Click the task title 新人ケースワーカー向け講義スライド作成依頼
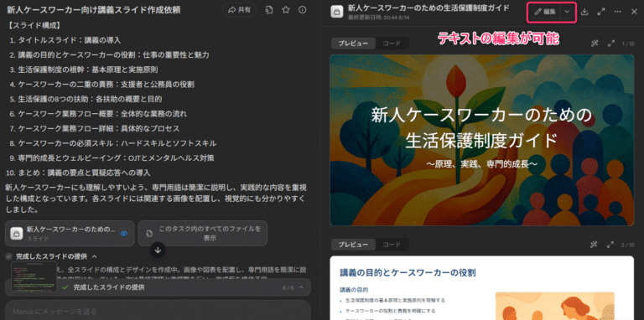 (x=94, y=10)
